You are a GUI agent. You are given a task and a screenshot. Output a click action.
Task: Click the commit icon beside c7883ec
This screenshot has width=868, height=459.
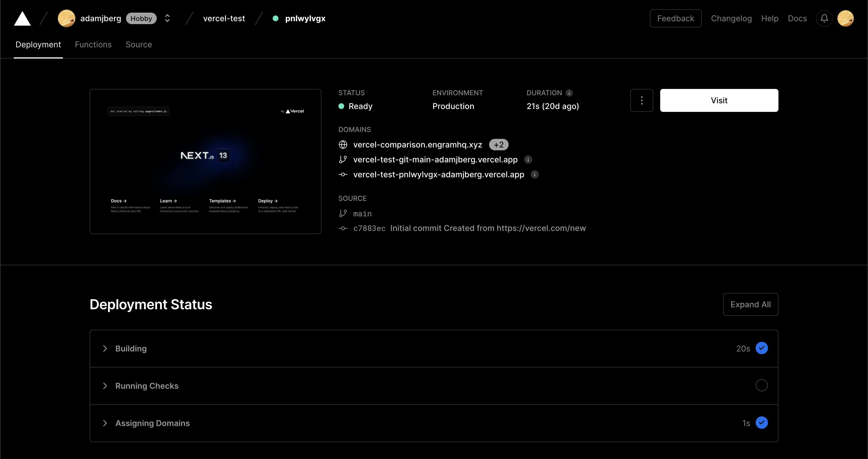click(343, 228)
